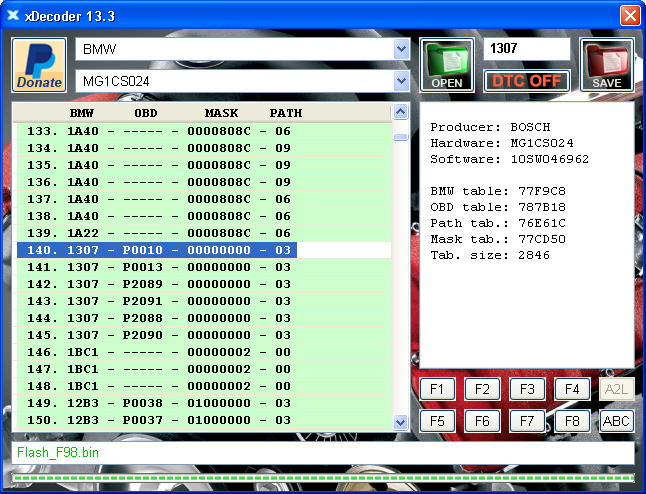The height and width of the screenshot is (494, 646).
Task: Click the PayPal Donate icon
Action: 40,65
